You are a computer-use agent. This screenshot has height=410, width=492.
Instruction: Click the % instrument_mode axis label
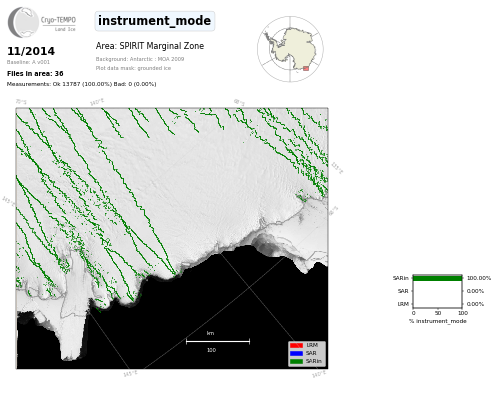tap(438, 321)
